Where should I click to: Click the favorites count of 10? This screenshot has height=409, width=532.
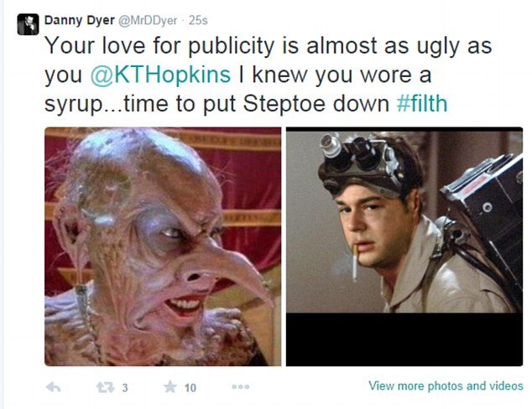click(190, 388)
